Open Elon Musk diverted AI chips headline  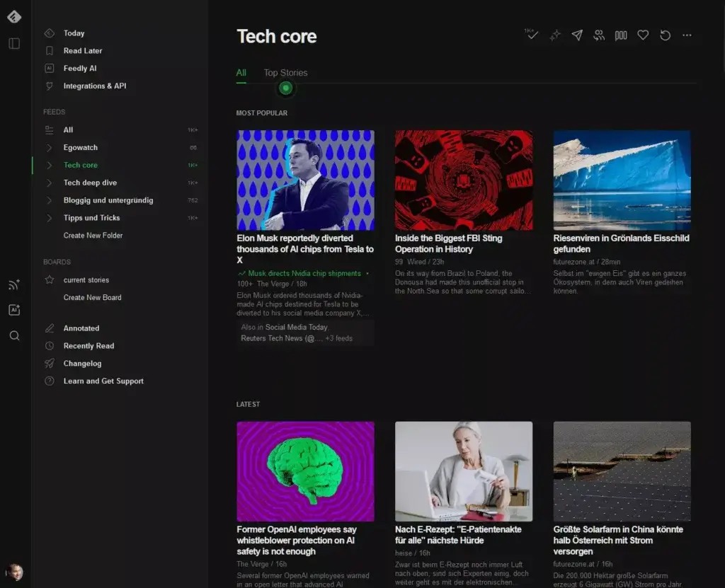(x=305, y=249)
